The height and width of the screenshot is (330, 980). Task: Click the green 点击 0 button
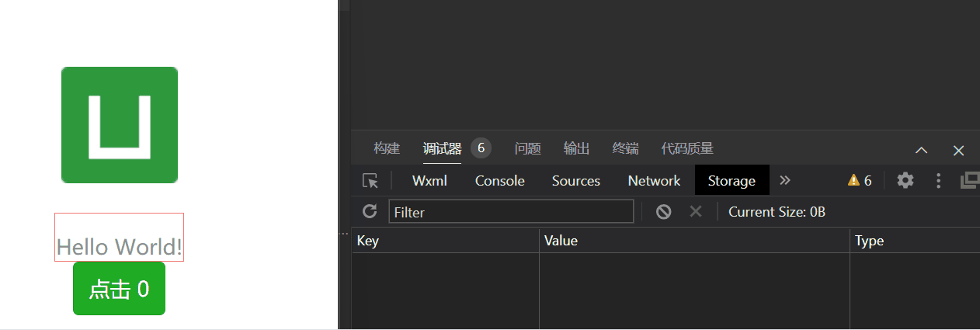119,289
